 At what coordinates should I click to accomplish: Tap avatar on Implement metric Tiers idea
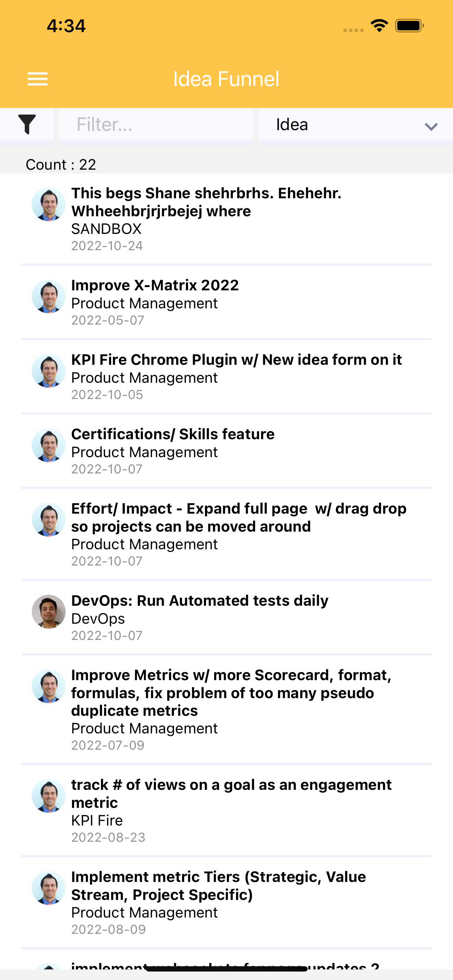[x=49, y=888]
